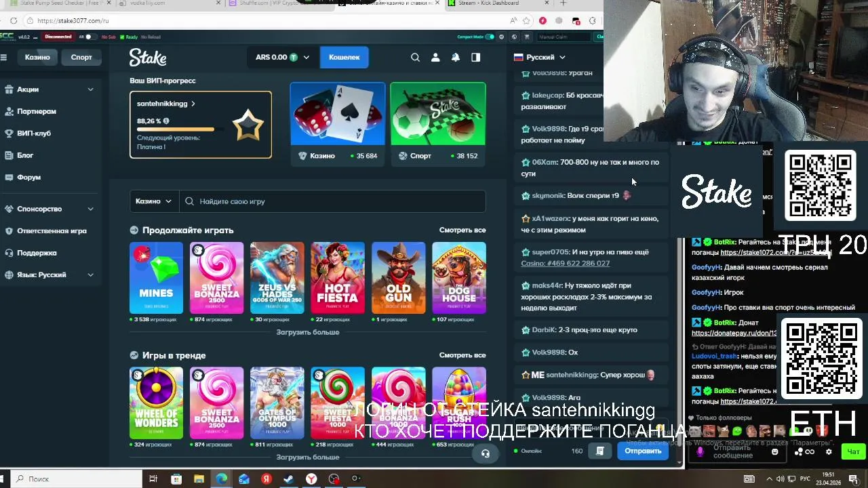Open Поддержка in the sidebar
The width and height of the screenshot is (868, 488).
(x=37, y=253)
